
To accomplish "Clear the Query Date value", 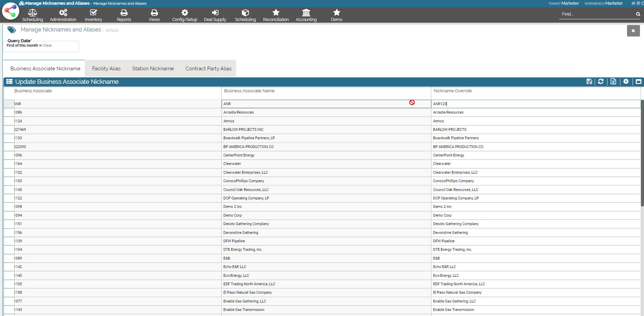I will (45, 45).
